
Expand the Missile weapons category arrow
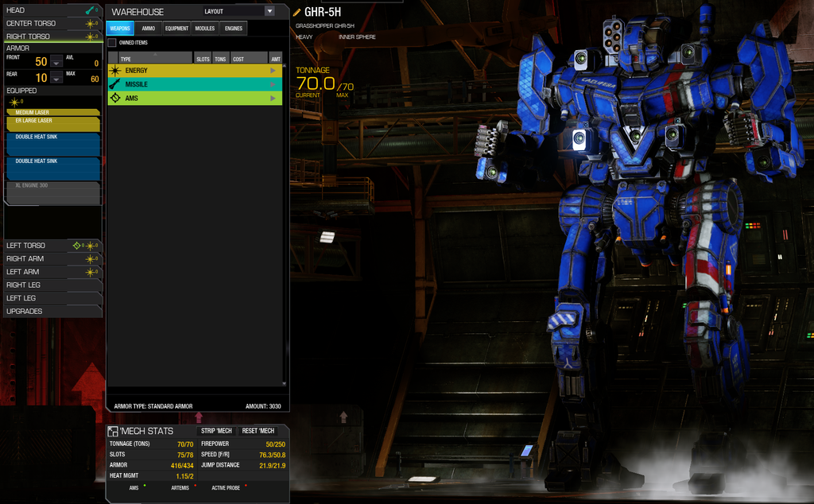[273, 84]
